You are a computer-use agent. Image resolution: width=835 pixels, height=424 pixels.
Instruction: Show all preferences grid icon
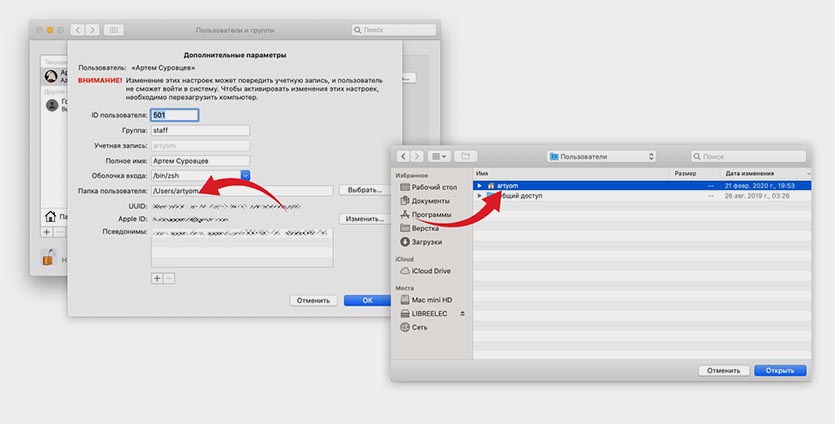pos(113,30)
